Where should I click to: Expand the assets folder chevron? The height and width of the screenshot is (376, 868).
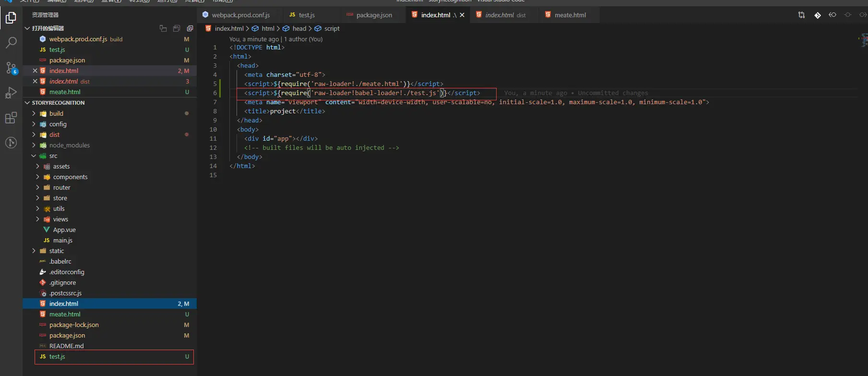pos(37,166)
